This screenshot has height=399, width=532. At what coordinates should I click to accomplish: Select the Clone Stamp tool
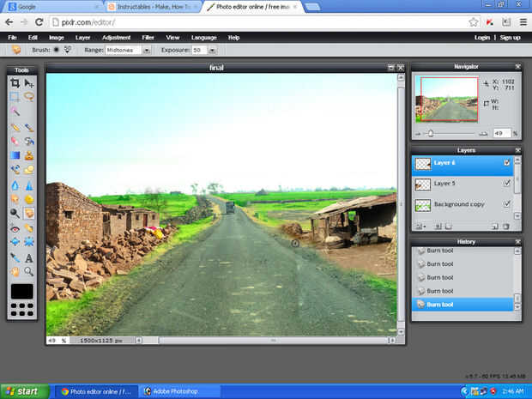click(x=29, y=155)
